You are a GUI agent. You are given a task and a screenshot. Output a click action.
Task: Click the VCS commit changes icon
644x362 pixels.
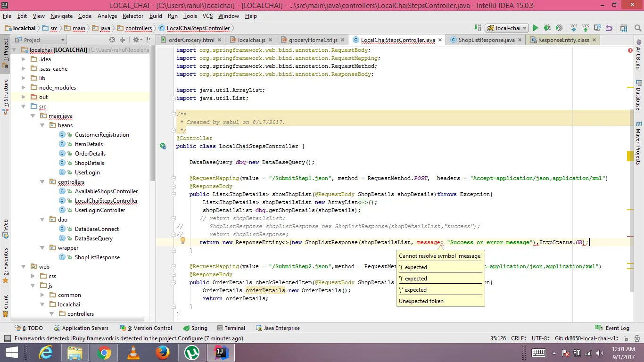pyautogui.click(x=586, y=28)
